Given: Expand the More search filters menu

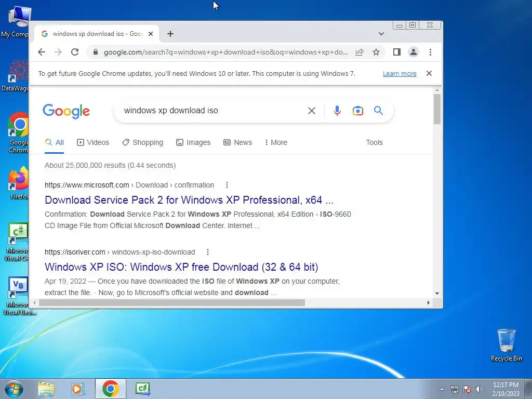Looking at the screenshot, I should (x=276, y=142).
